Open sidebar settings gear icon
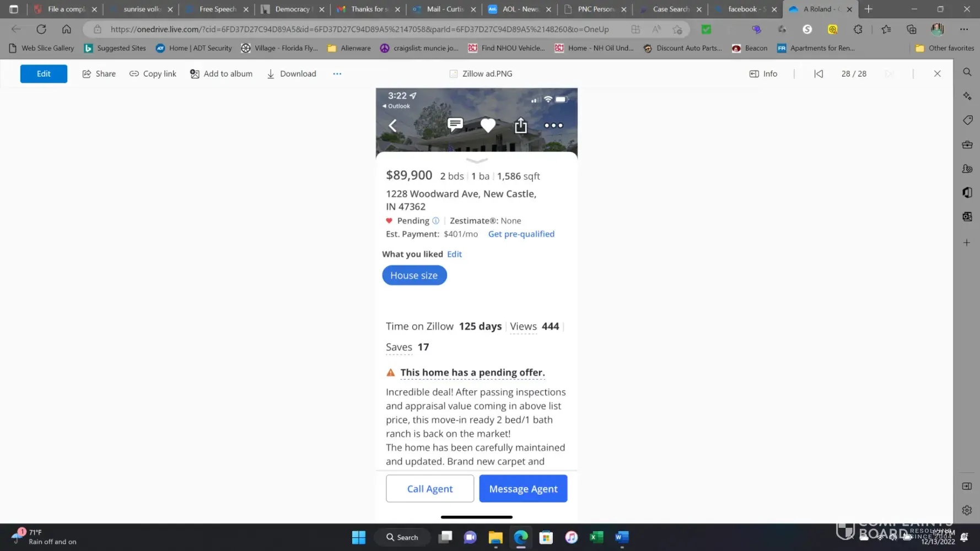The image size is (980, 551). click(x=967, y=510)
